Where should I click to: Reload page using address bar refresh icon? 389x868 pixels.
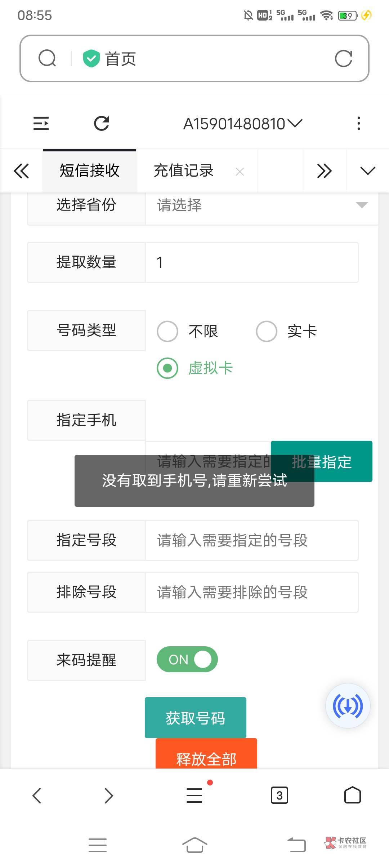[x=343, y=58]
